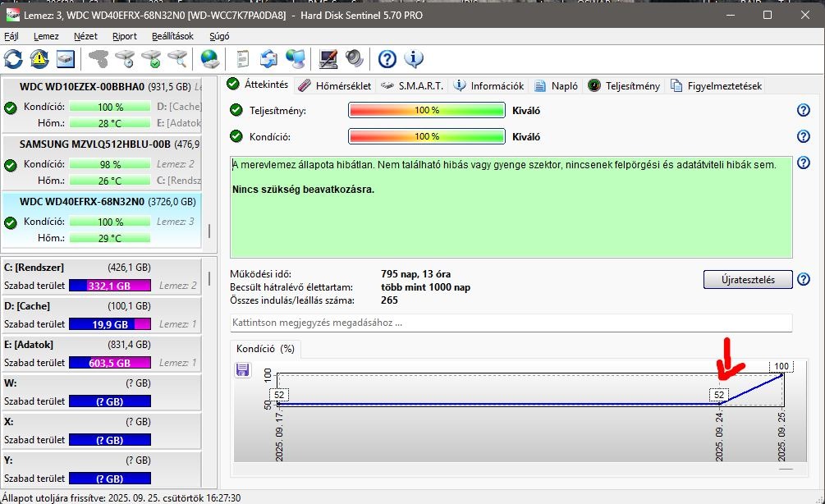Open the Nézet menu

point(85,36)
